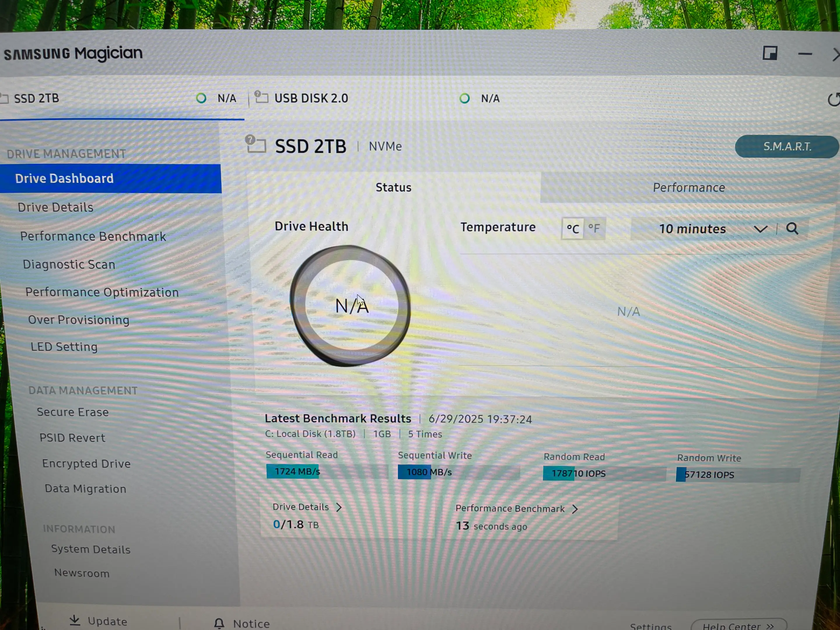Open the Help Center button
The width and height of the screenshot is (840, 630).
tap(738, 625)
